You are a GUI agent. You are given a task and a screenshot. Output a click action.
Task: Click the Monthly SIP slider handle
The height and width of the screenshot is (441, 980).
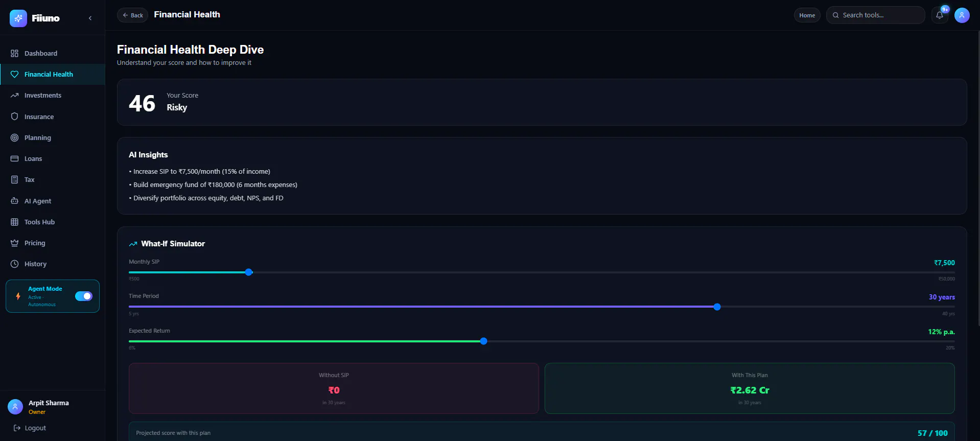coord(249,272)
